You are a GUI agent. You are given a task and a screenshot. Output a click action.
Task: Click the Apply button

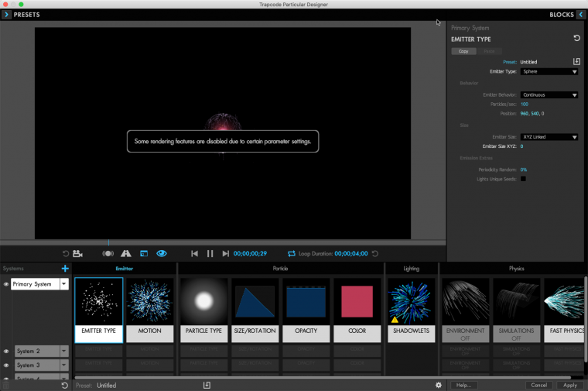(570, 385)
